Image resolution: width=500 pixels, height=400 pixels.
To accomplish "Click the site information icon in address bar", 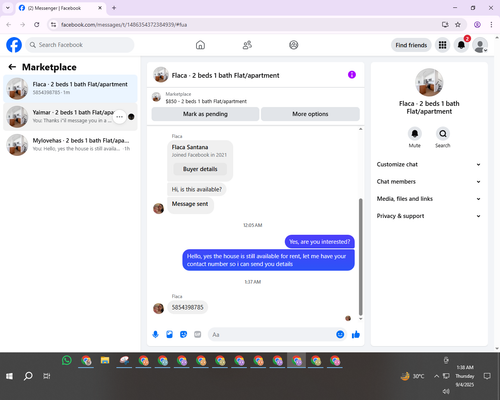I will coord(53,25).
